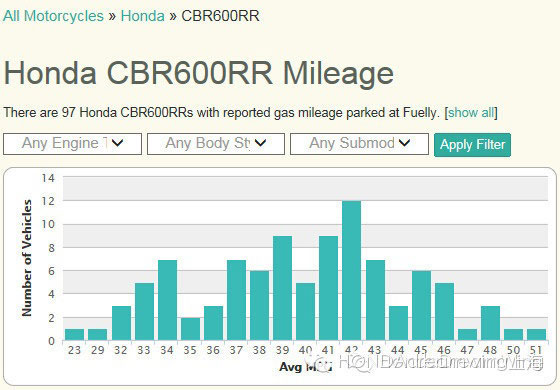Click the 35 MPG bar
The height and width of the screenshot is (390, 560).
click(x=190, y=329)
